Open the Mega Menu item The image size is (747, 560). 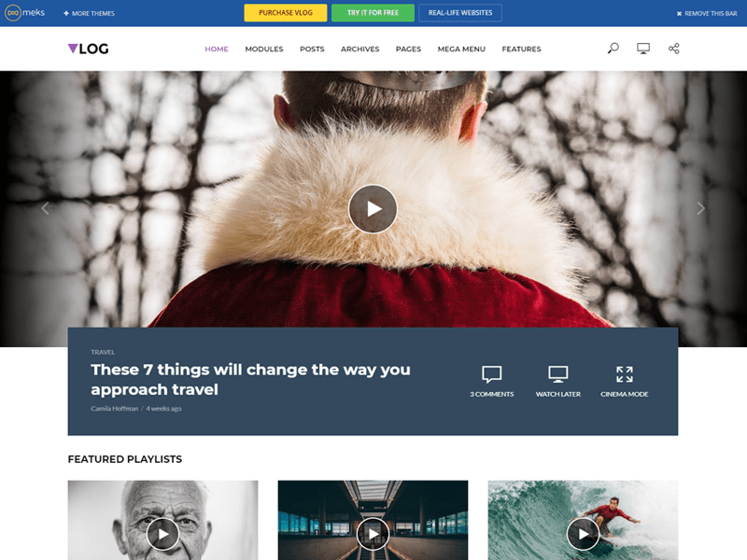pyautogui.click(x=461, y=49)
